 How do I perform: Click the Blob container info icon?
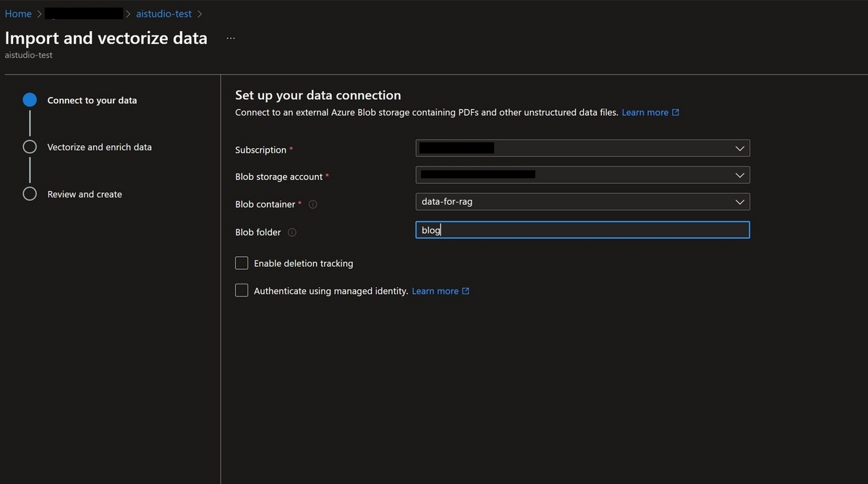[313, 205]
